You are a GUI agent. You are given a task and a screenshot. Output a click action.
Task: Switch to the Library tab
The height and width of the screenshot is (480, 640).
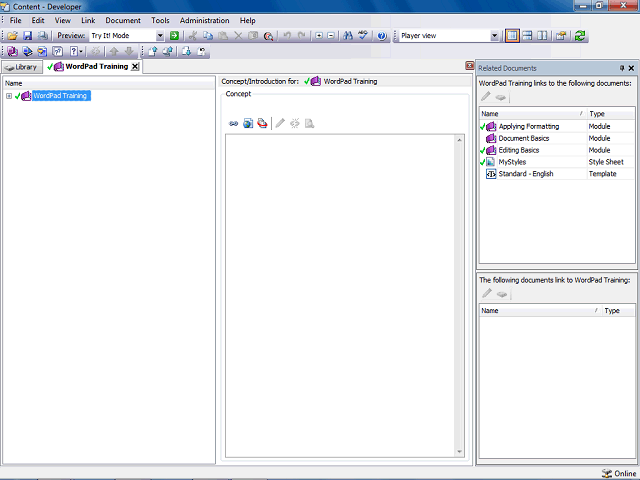[22, 67]
